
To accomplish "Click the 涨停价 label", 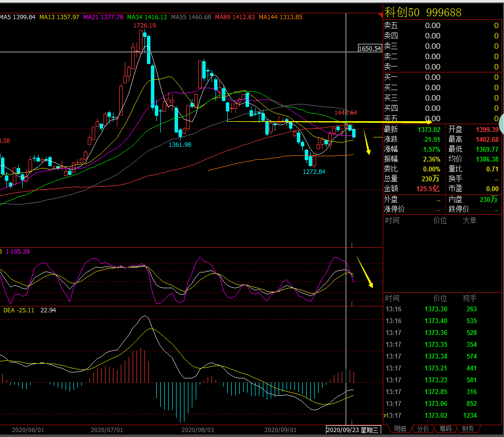I will tap(394, 209).
